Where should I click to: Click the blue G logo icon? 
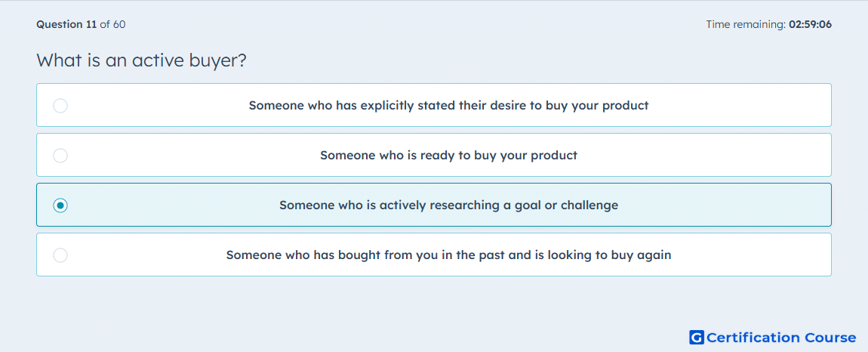click(x=697, y=337)
